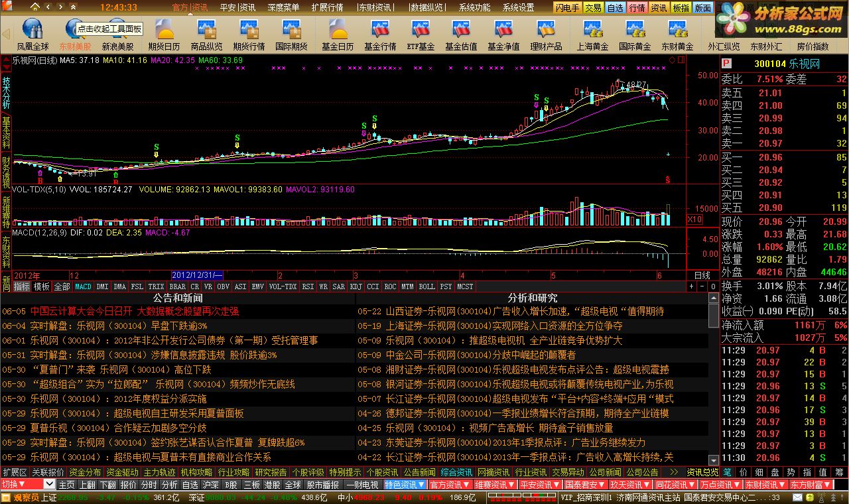Click the 股市播报 button
This screenshot has height=504, width=849.
[323, 485]
